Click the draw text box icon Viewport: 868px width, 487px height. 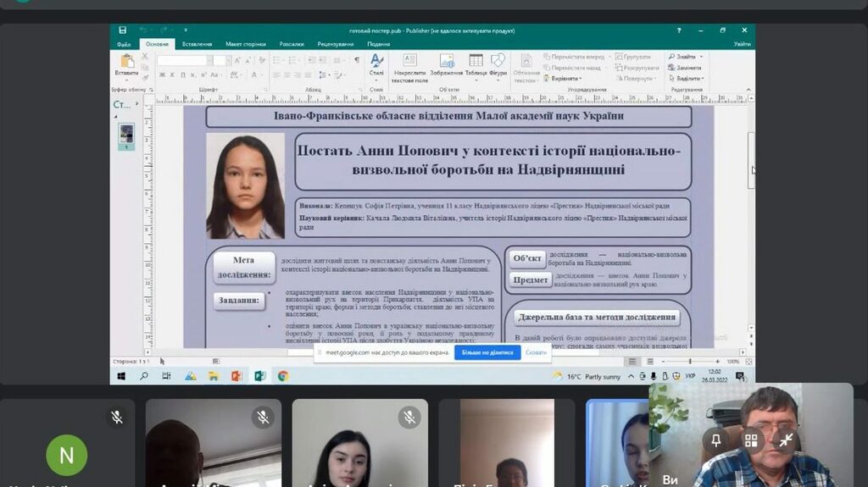409,64
